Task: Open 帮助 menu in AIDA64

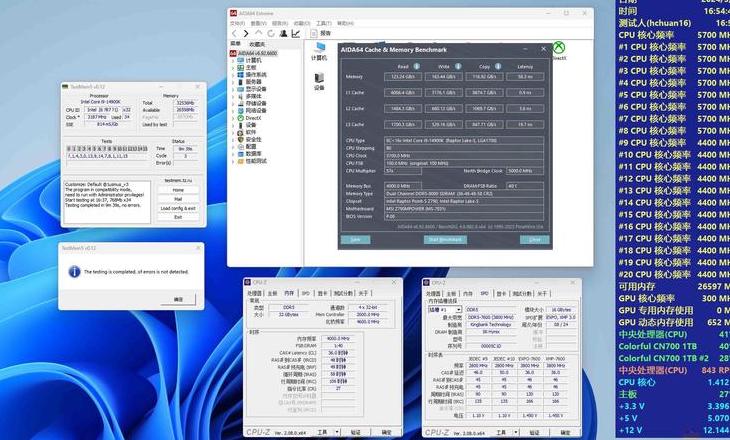Action: coord(345,23)
